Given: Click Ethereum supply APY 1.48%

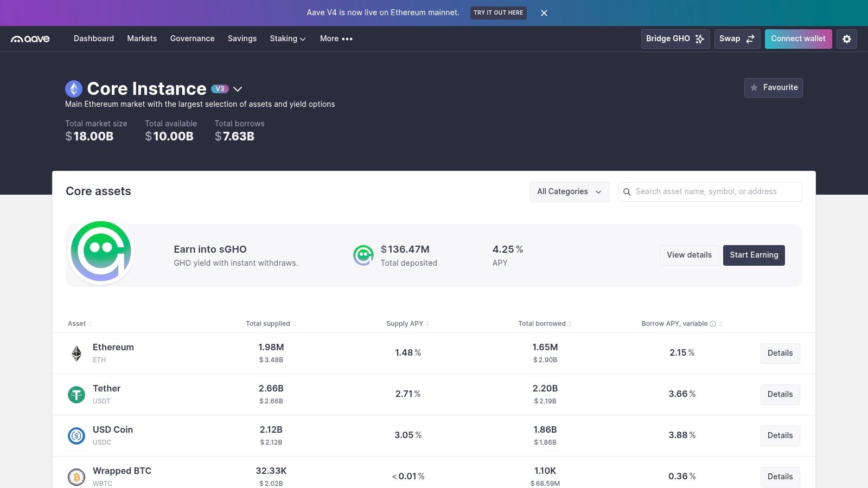Looking at the screenshot, I should point(408,353).
